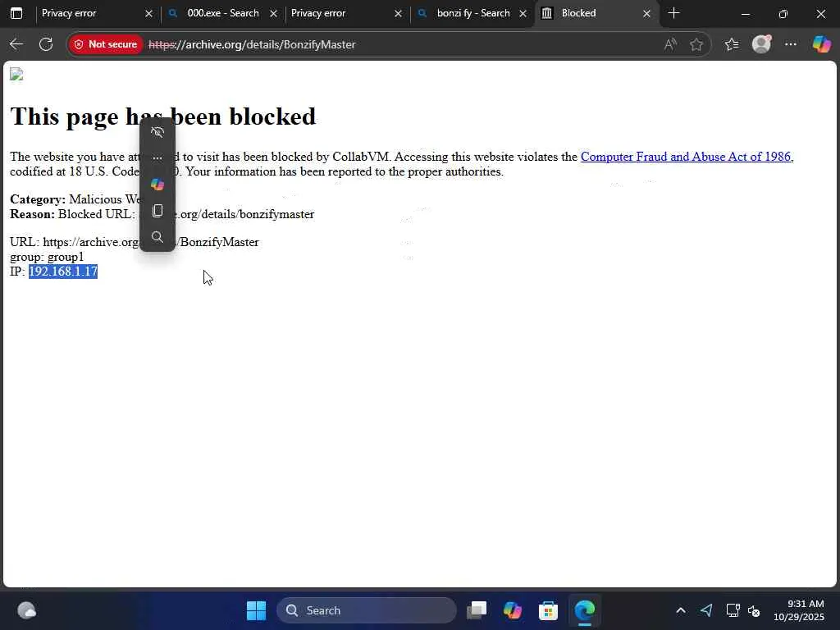Close the first Privacy error tab
Viewport: 840px width, 630px height.
coord(149,13)
